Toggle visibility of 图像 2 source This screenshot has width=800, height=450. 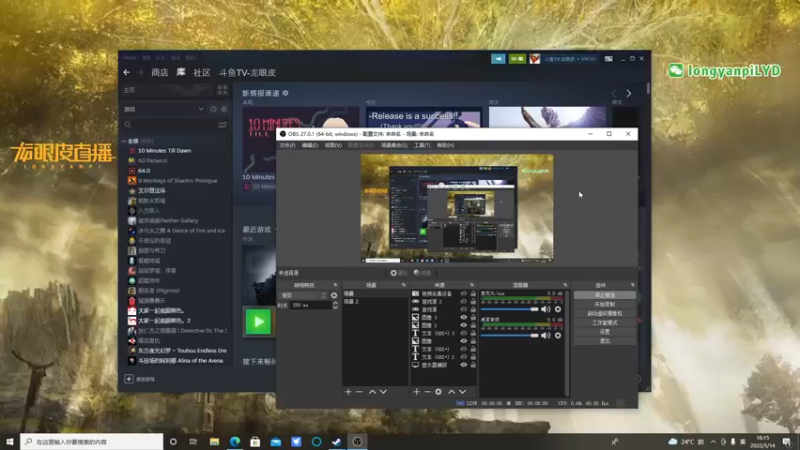464,325
